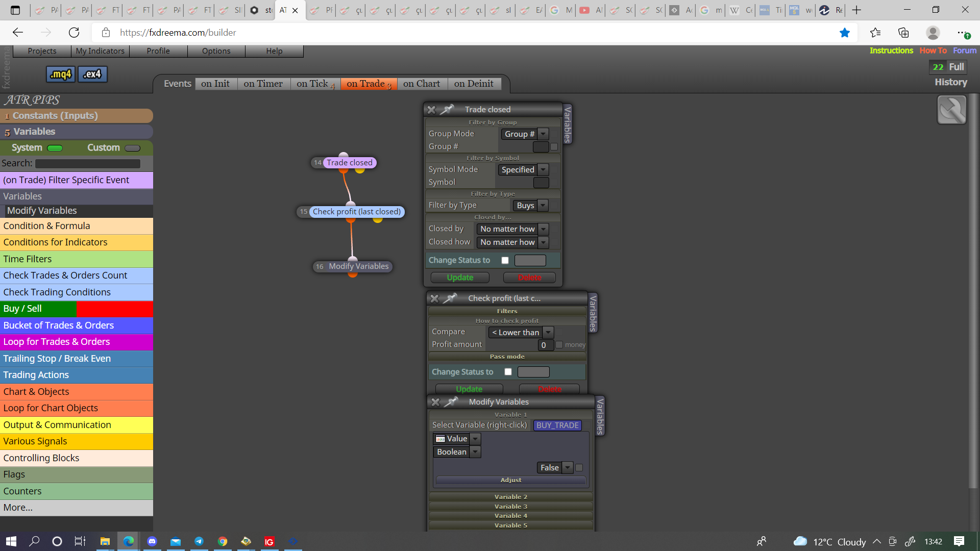Screen dimensions: 980x551
Task: Pin the Check profit panel
Action: click(x=450, y=298)
